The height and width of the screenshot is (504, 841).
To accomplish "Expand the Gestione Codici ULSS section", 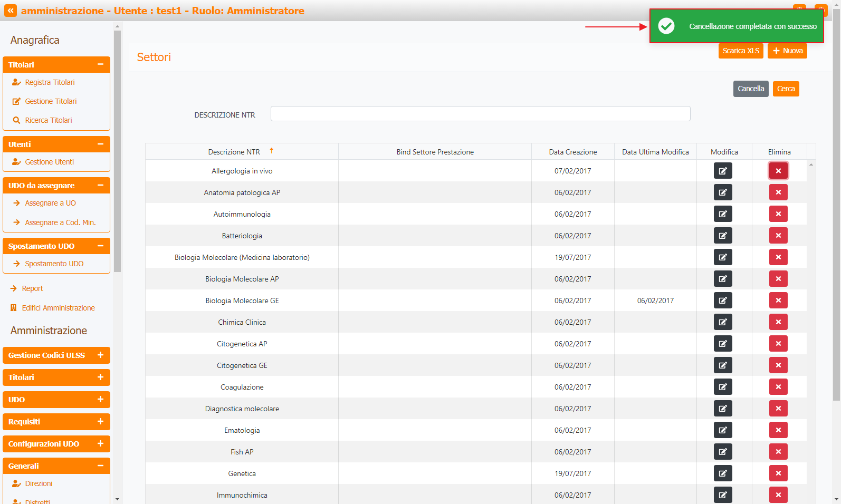I will 100,355.
